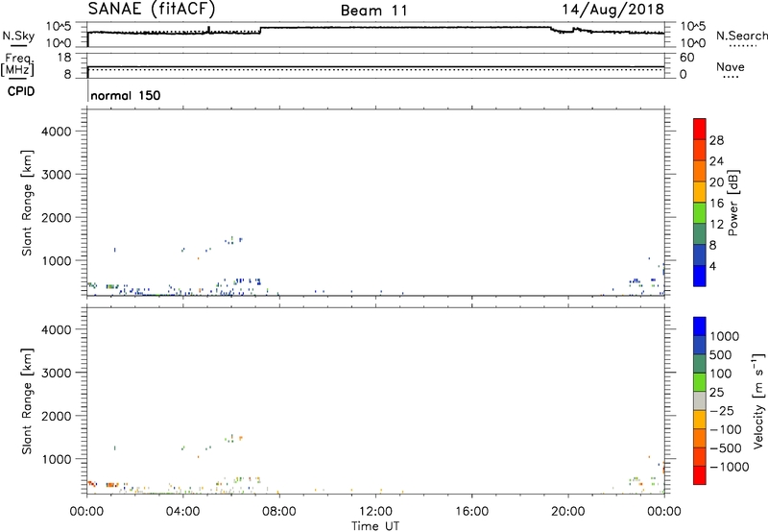Click the 1000 tick in the velocity panel
The height and width of the screenshot is (532, 768).
[x=57, y=459]
